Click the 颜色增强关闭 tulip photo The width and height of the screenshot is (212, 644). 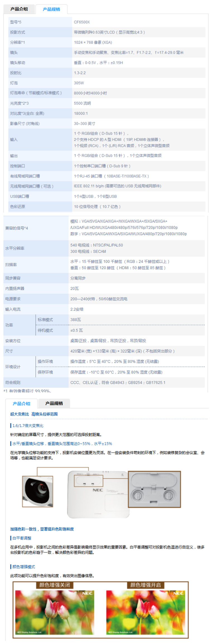(55, 613)
